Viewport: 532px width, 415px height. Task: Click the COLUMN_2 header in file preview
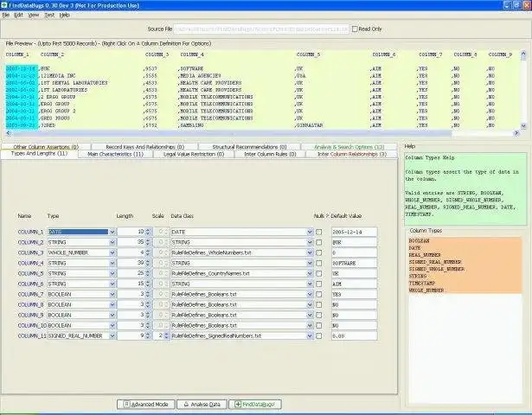[x=52, y=54]
